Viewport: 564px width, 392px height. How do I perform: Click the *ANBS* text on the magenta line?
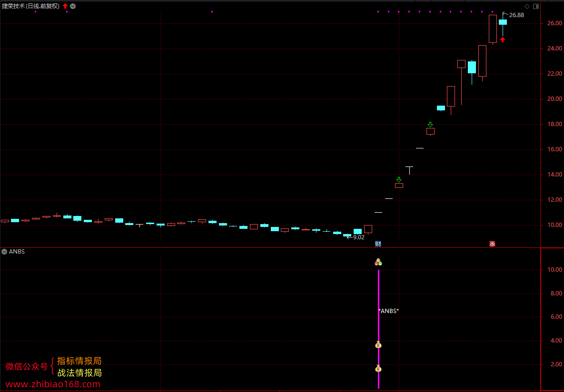click(x=389, y=311)
